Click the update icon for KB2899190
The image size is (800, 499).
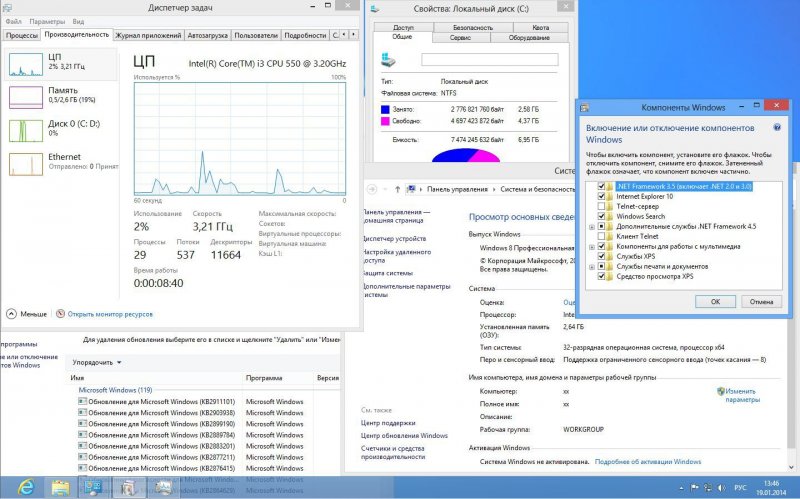click(x=82, y=423)
